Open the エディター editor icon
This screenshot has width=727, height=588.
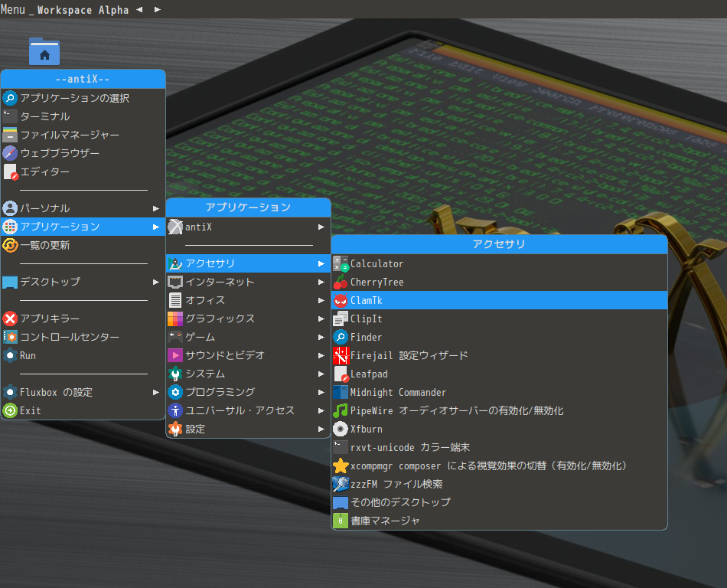point(10,171)
